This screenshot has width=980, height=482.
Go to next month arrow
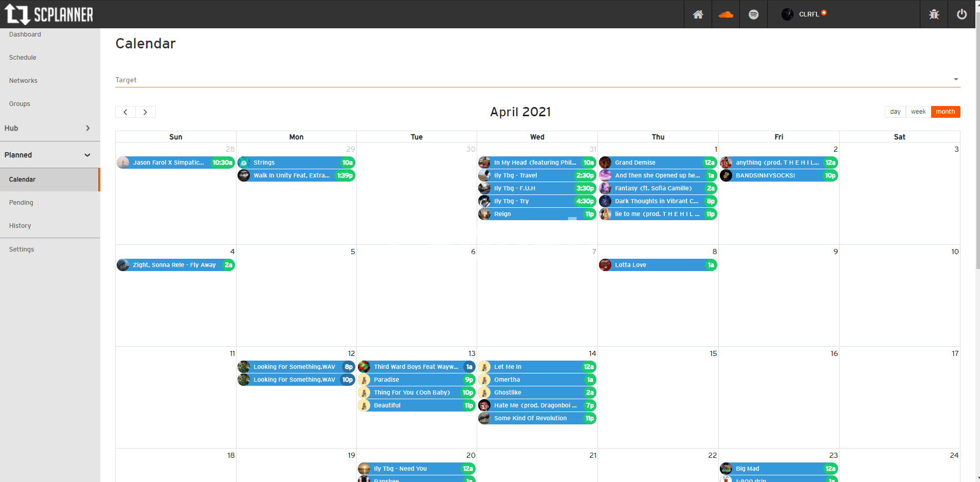(146, 112)
